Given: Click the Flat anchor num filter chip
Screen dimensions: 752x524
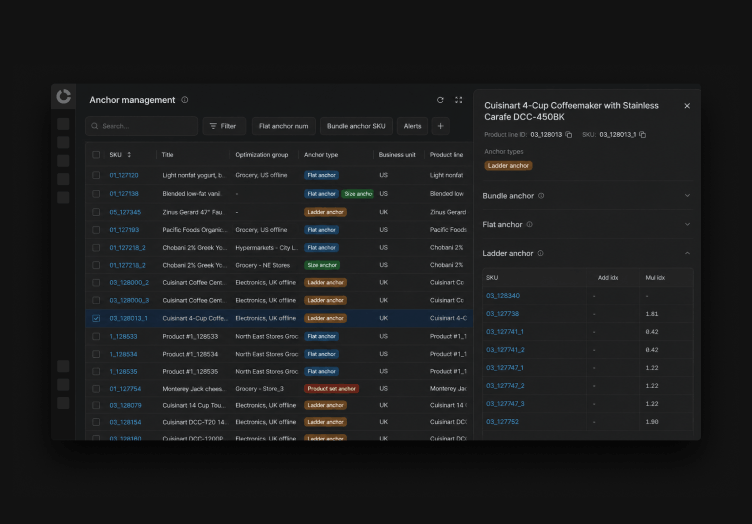Looking at the screenshot, I should click(x=283, y=126).
